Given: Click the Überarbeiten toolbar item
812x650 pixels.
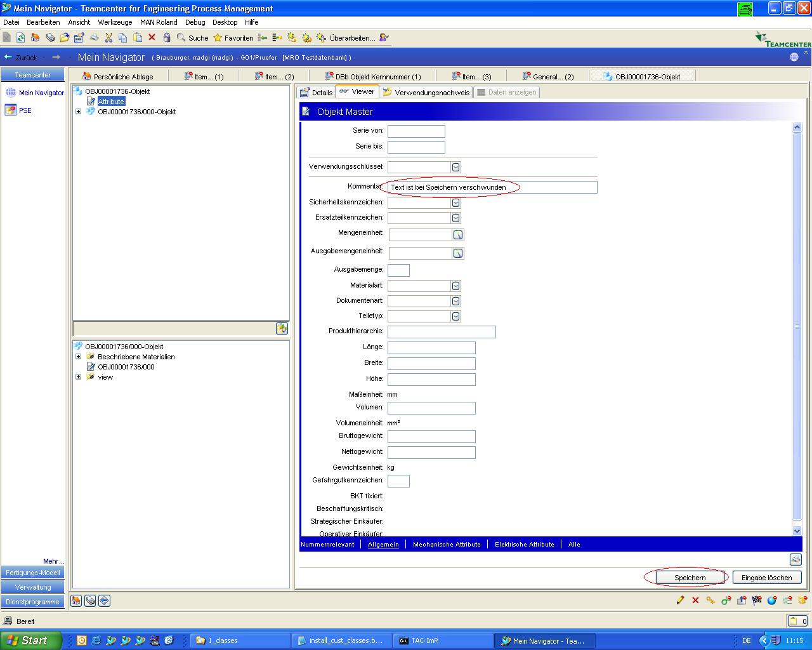Looking at the screenshot, I should [x=346, y=37].
